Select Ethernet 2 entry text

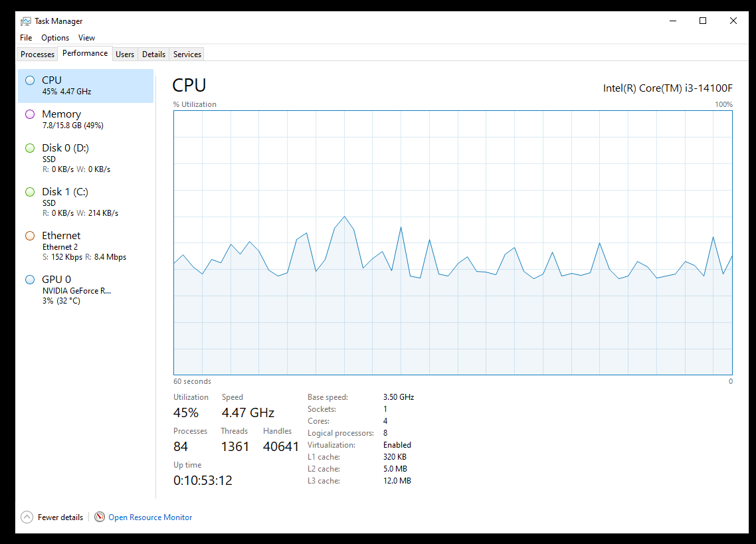coord(60,247)
